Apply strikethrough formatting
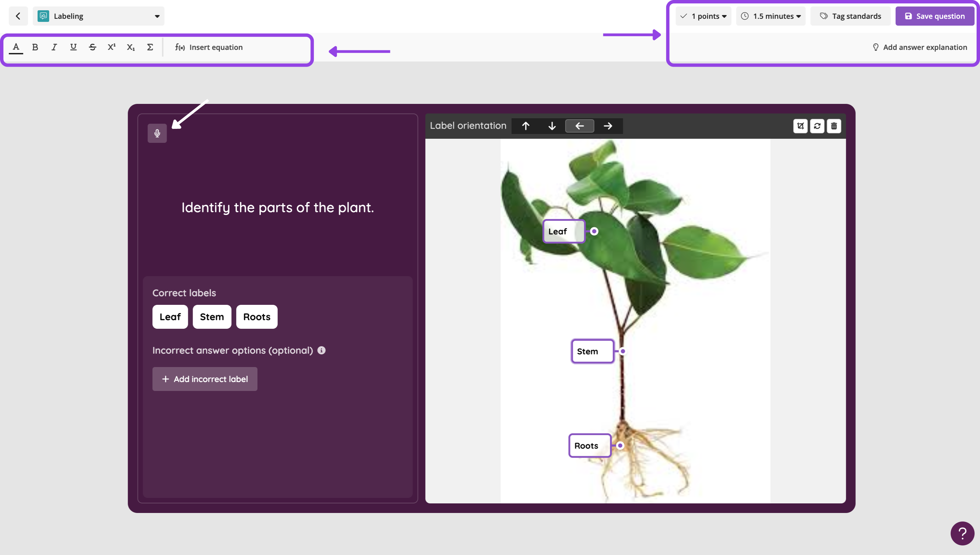 click(x=92, y=47)
